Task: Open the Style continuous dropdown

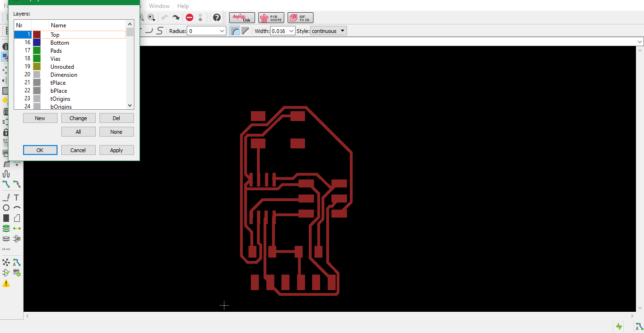Action: point(328,31)
